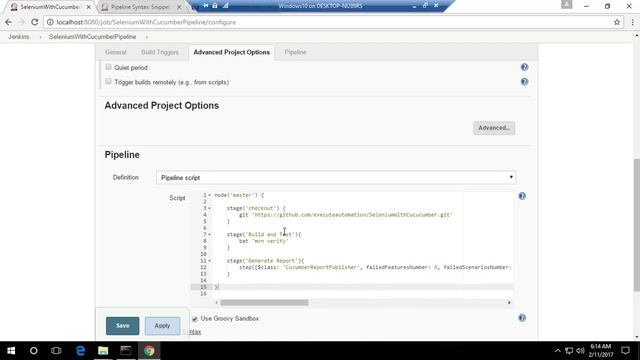Screen dimensions: 640x360
Task: Switch to Build Triggers tab
Action: 160,52
